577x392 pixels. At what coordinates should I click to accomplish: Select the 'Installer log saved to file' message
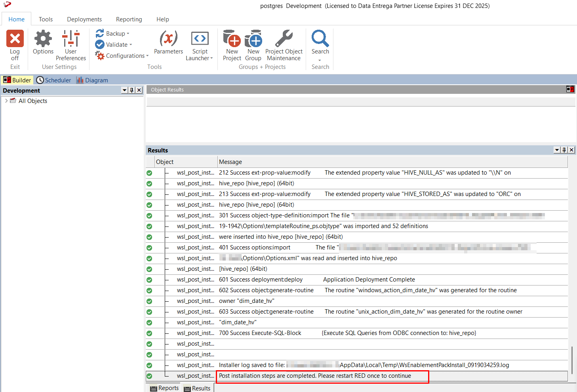tap(364, 365)
